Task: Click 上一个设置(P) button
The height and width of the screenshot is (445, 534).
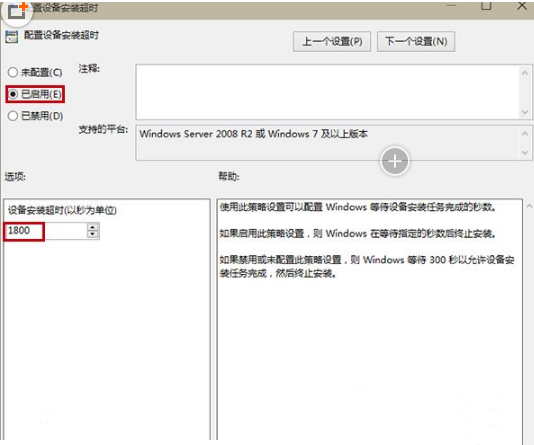Action: (x=332, y=42)
